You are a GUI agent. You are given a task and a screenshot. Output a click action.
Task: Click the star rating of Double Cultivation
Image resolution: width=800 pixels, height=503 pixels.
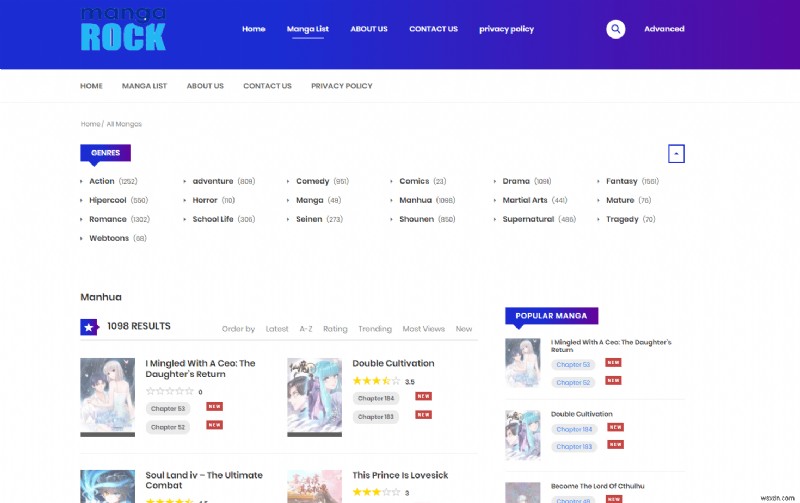(x=376, y=381)
